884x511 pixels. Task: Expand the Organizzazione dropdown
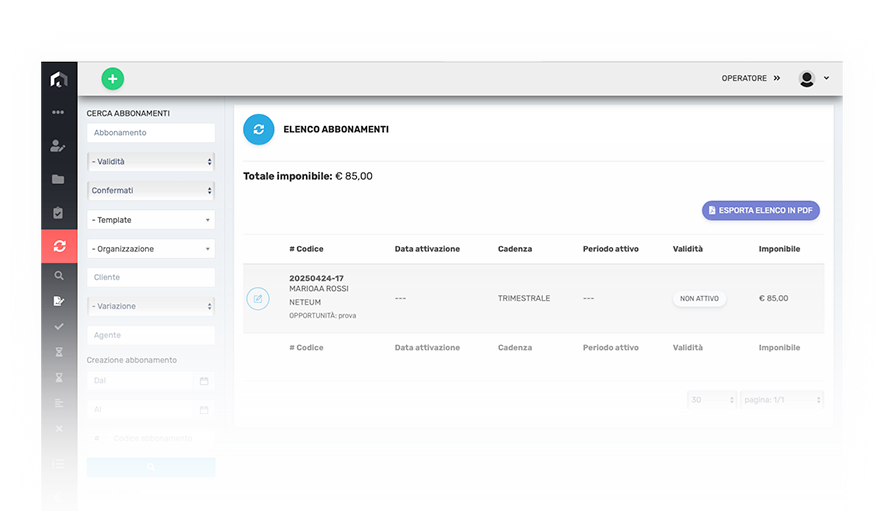pos(151,249)
